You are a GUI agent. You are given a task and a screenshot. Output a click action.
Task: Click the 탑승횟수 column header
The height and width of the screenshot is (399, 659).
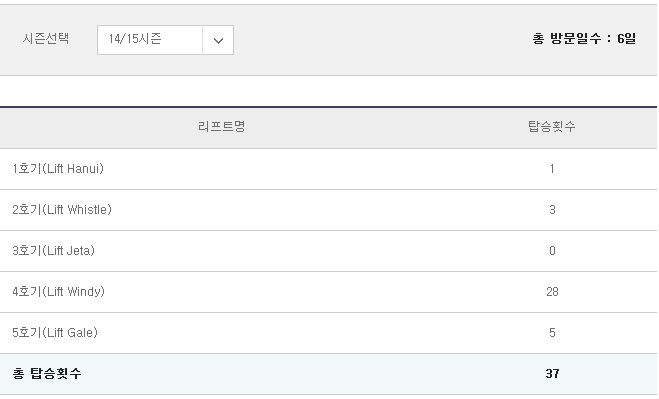(x=552, y=126)
